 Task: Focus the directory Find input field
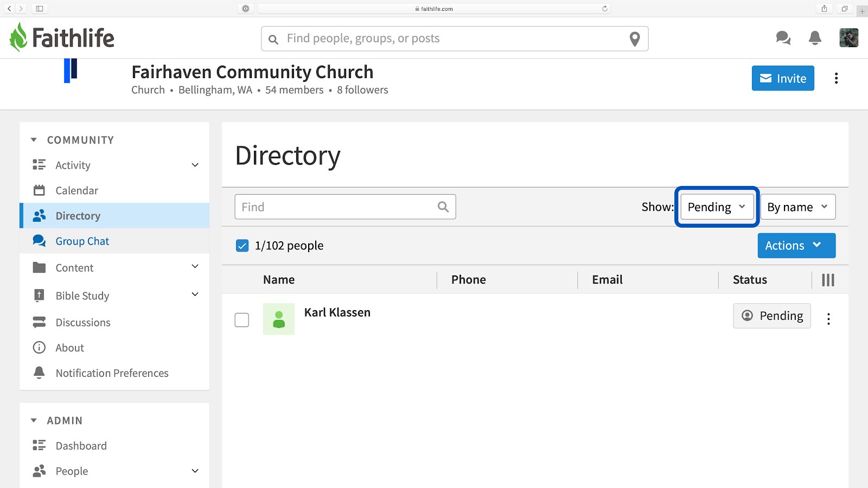pos(345,207)
